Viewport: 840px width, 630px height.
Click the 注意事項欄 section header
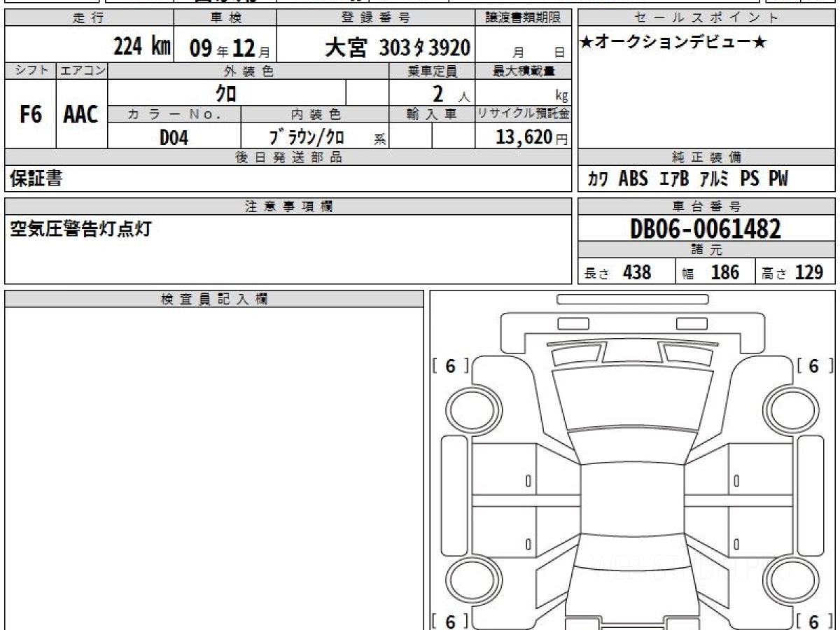coord(288,206)
